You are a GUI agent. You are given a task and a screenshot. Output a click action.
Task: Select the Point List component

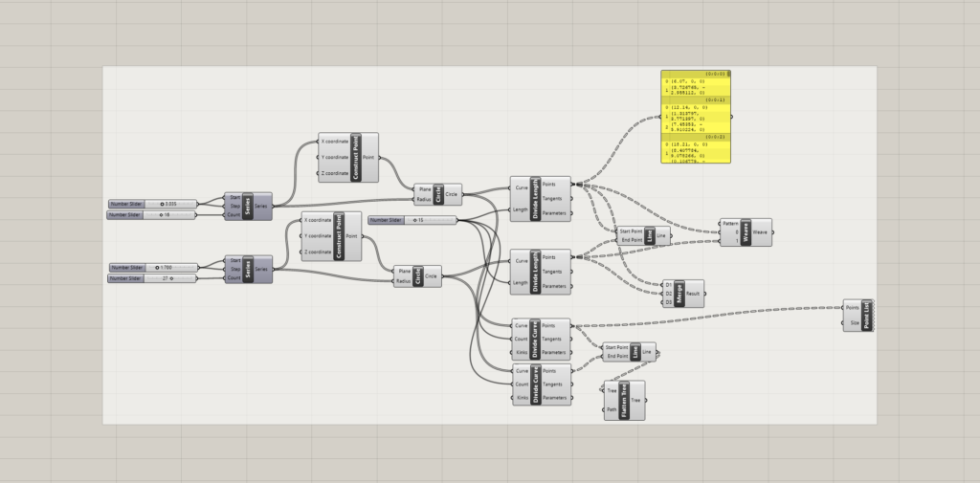pyautogui.click(x=858, y=316)
